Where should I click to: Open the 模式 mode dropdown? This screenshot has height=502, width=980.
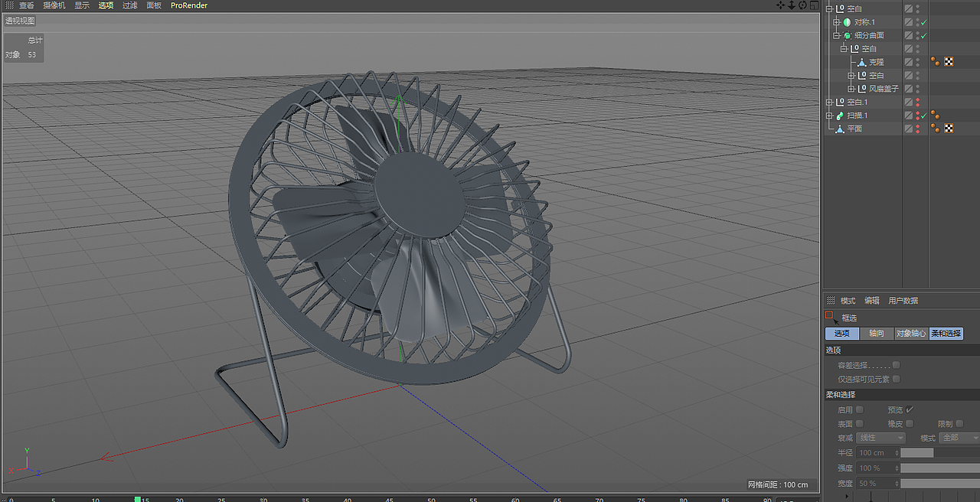[x=960, y=438]
